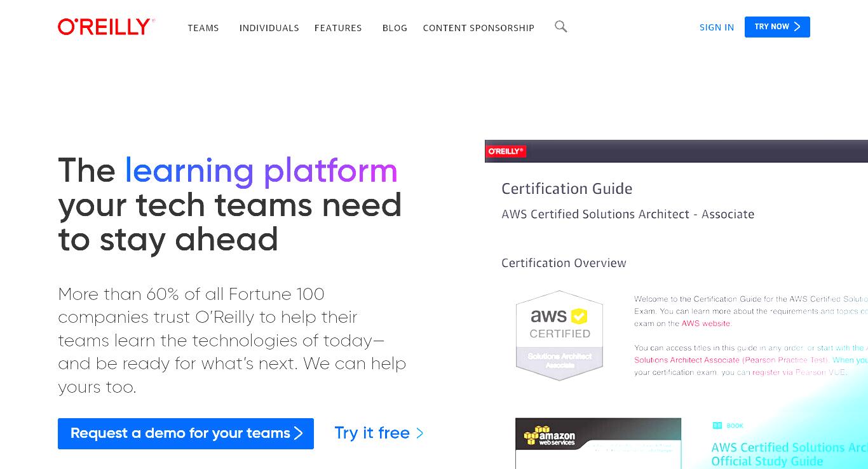The width and height of the screenshot is (868, 469).
Task: Open AWS Certified Solutions Official Study Guide
Action: [x=789, y=454]
